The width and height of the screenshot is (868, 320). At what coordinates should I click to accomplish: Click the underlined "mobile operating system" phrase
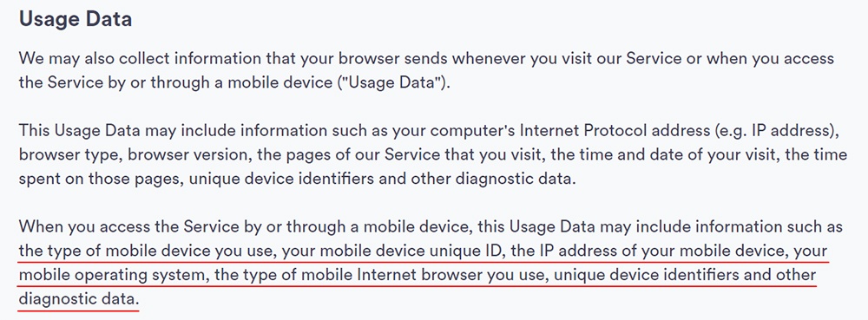[112, 276]
